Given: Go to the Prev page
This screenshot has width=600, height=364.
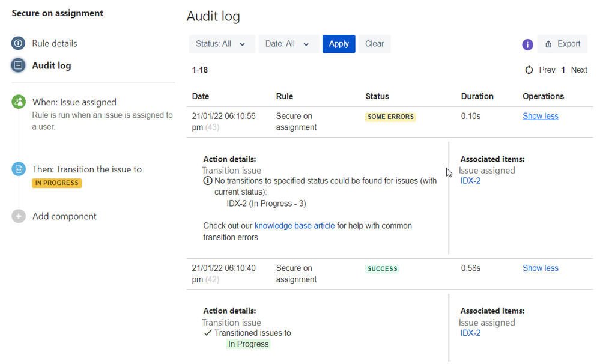Looking at the screenshot, I should [547, 70].
